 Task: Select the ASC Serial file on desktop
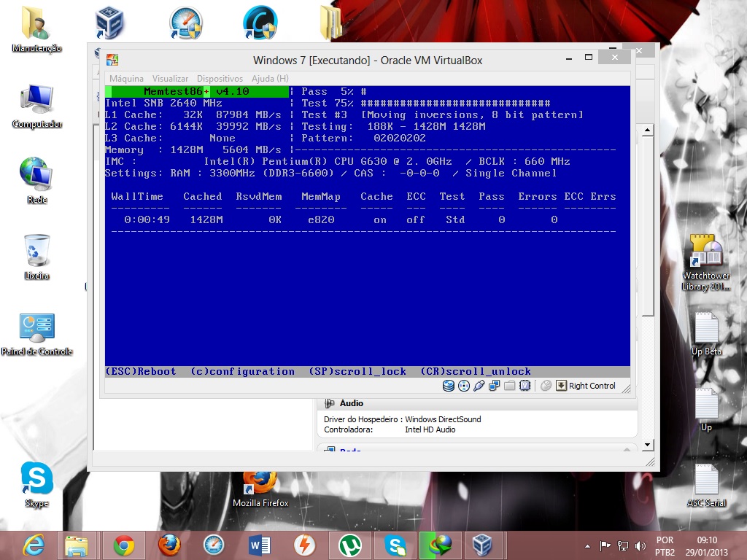706,486
